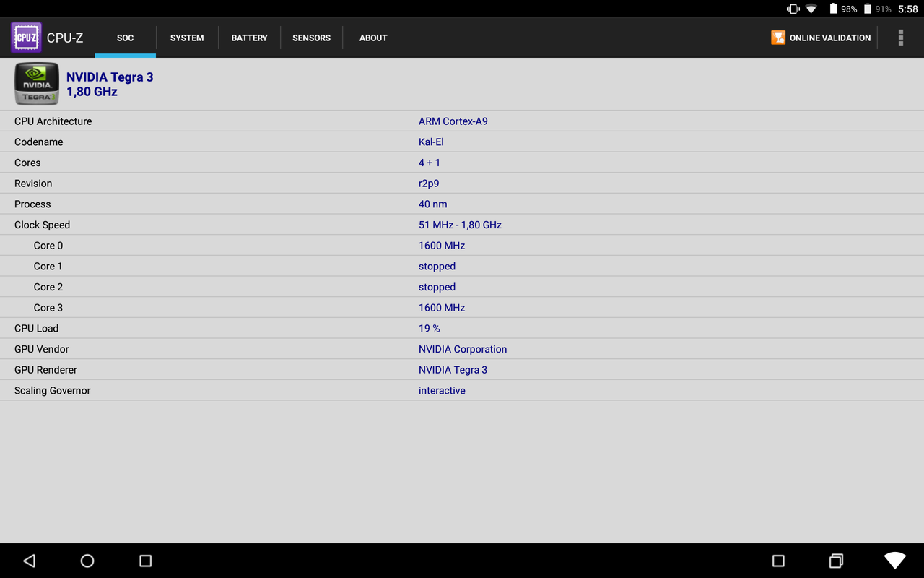Tap the Home circle navigation button

click(x=87, y=561)
